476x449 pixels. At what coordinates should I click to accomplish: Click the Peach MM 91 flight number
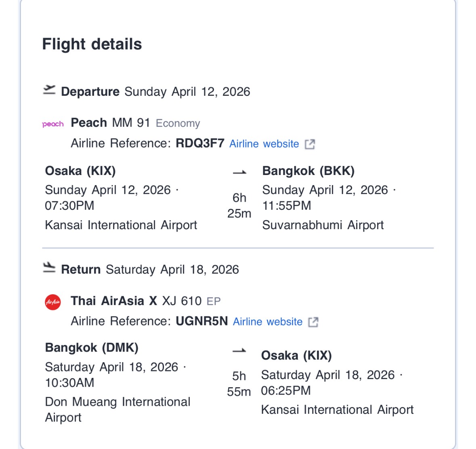coord(131,123)
